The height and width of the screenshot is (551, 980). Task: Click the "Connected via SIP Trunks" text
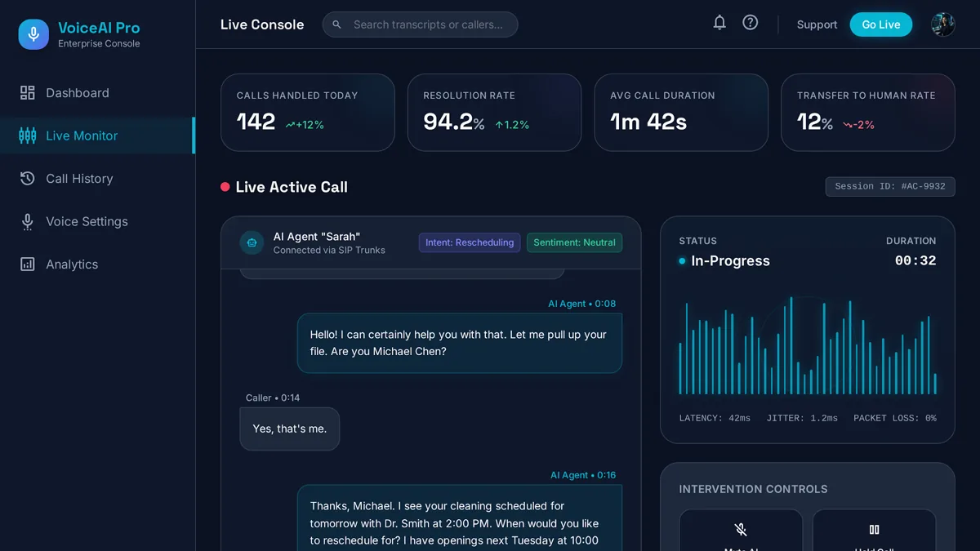click(x=329, y=251)
